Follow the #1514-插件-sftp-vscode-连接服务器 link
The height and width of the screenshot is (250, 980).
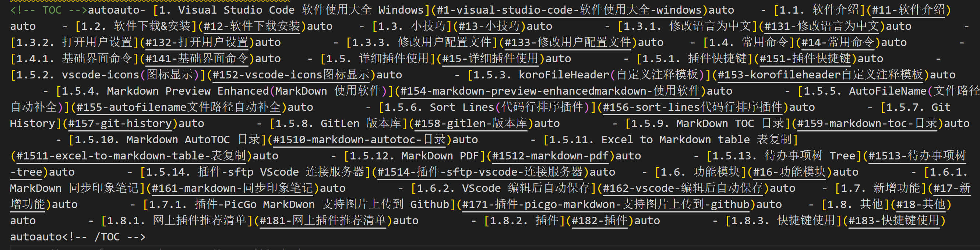[x=480, y=172]
